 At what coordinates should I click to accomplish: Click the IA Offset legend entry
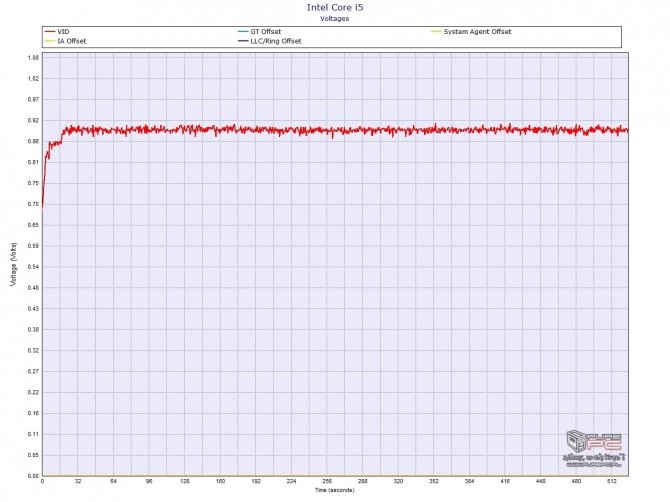(x=65, y=41)
